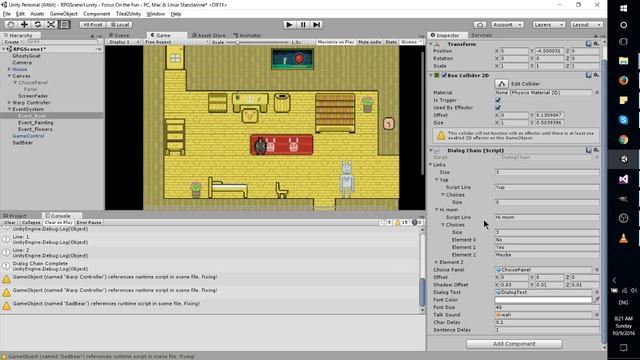
Task: Toggle Stats overlay
Action: [391, 42]
